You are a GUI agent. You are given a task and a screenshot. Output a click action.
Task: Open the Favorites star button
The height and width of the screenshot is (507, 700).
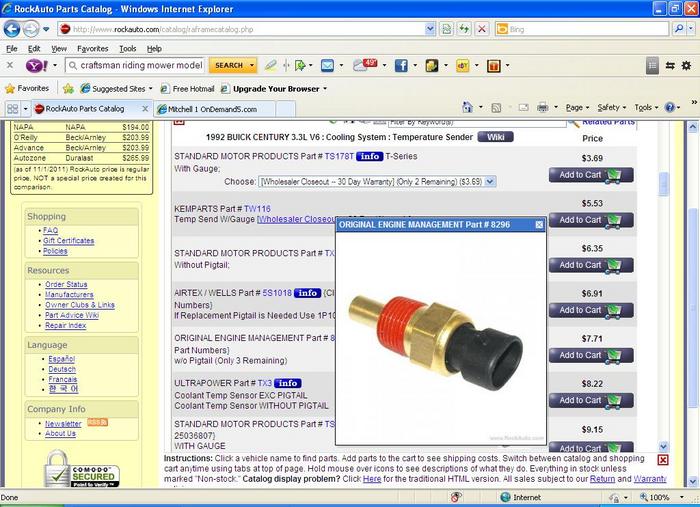pos(27,88)
